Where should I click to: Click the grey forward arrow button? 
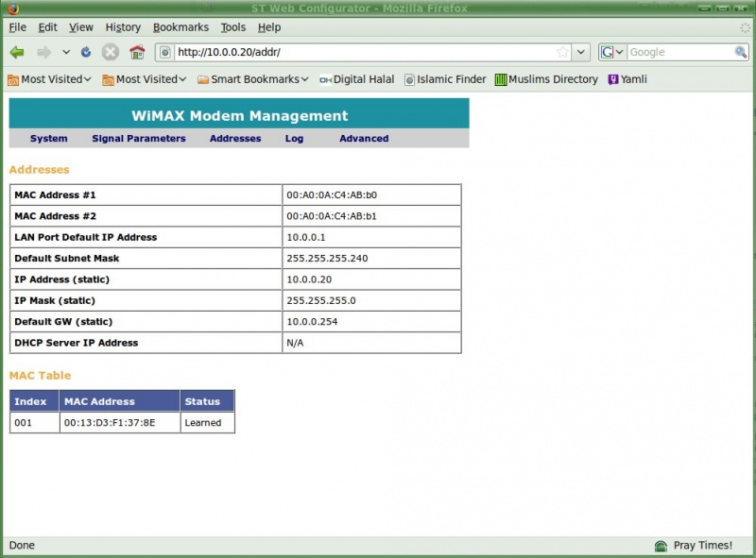(x=43, y=52)
